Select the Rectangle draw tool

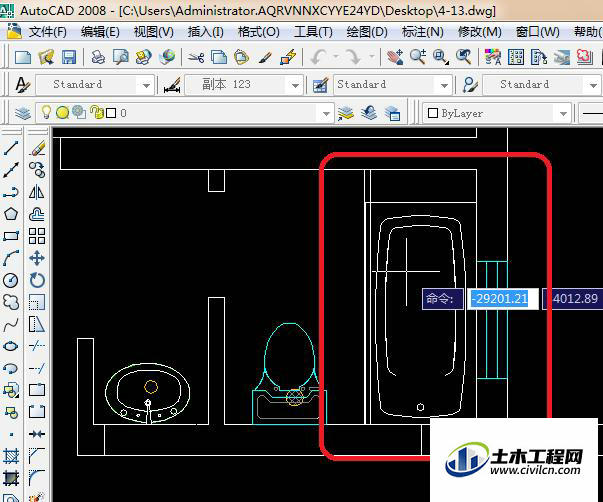[x=11, y=236]
